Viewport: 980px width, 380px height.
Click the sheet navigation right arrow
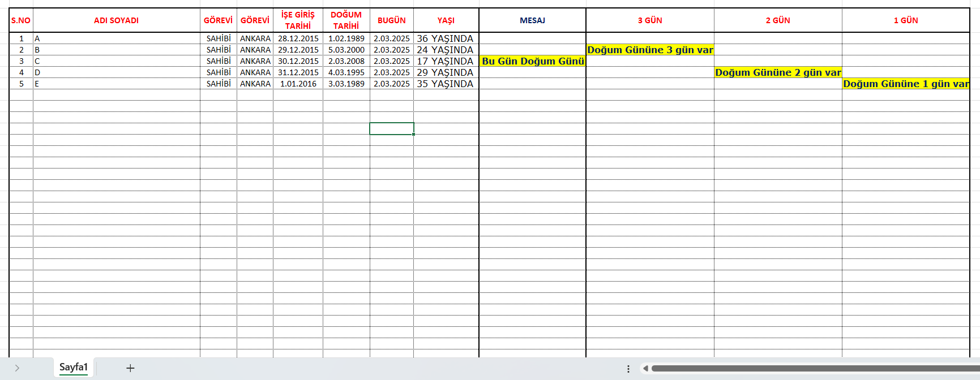point(17,368)
